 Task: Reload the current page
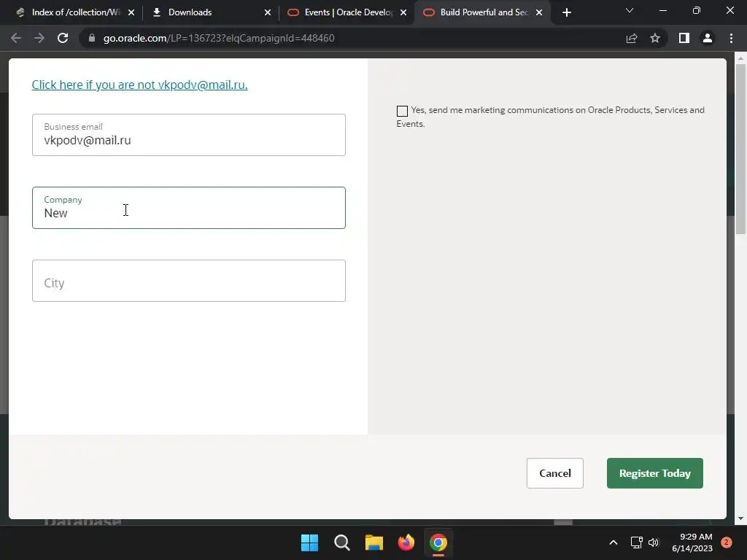(63, 38)
